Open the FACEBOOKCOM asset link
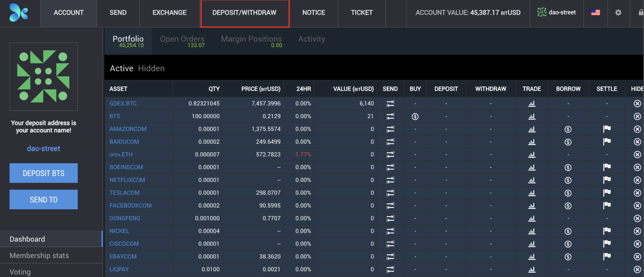 [131, 205]
